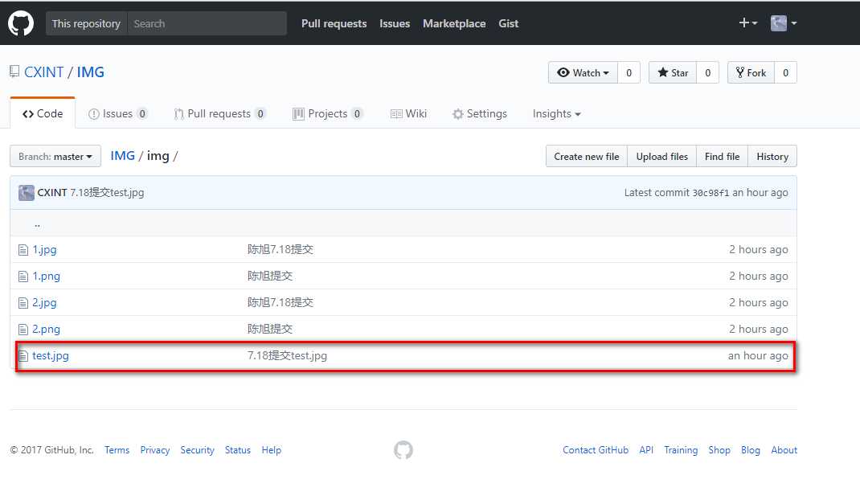This screenshot has height=504, width=860.
Task: Open the Projects tab
Action: pyautogui.click(x=327, y=113)
